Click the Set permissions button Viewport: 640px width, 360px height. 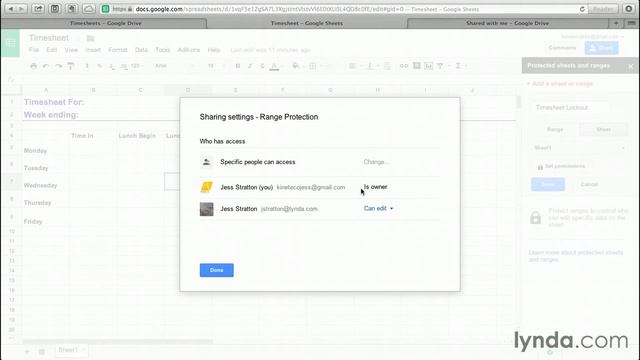point(561,167)
